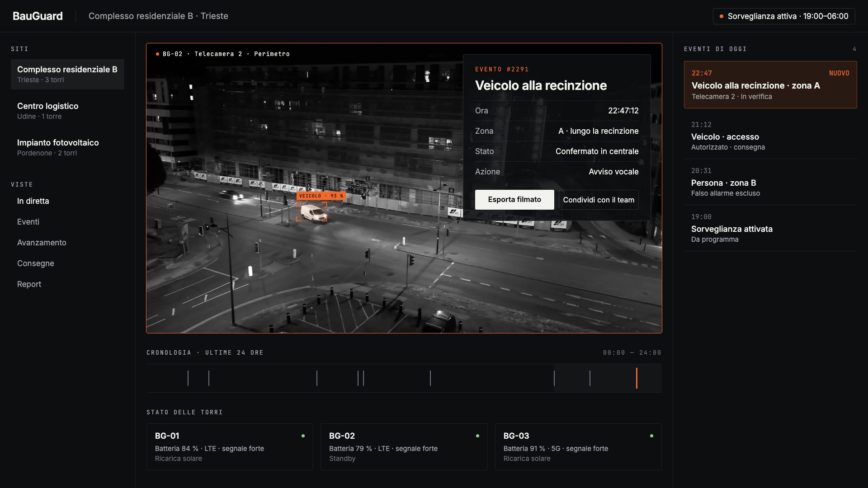Select Impianto fotovoltaico site

[x=67, y=147]
